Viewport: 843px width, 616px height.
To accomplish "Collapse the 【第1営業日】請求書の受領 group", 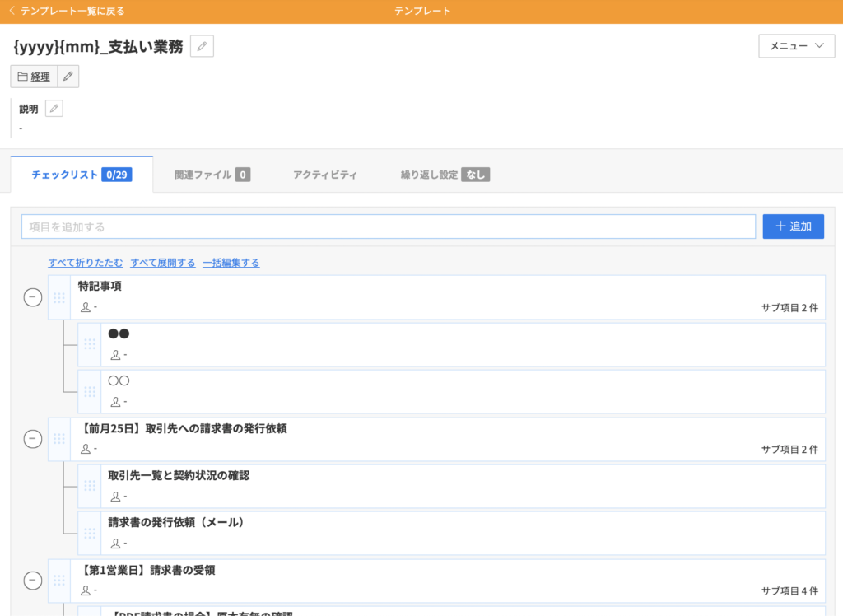I will coord(33,581).
